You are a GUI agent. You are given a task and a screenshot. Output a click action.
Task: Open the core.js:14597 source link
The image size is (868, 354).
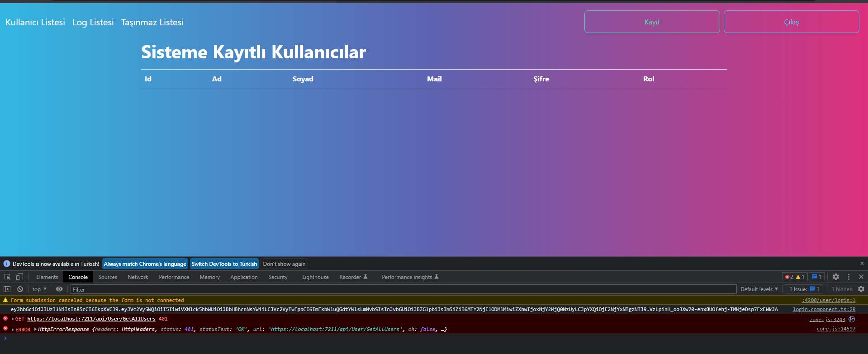(x=836, y=329)
